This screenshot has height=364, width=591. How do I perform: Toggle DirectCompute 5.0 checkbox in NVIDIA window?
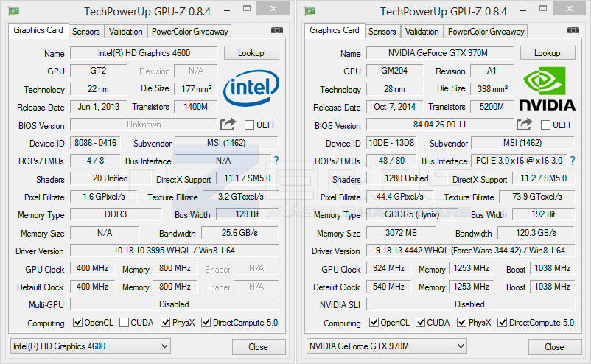tap(502, 323)
